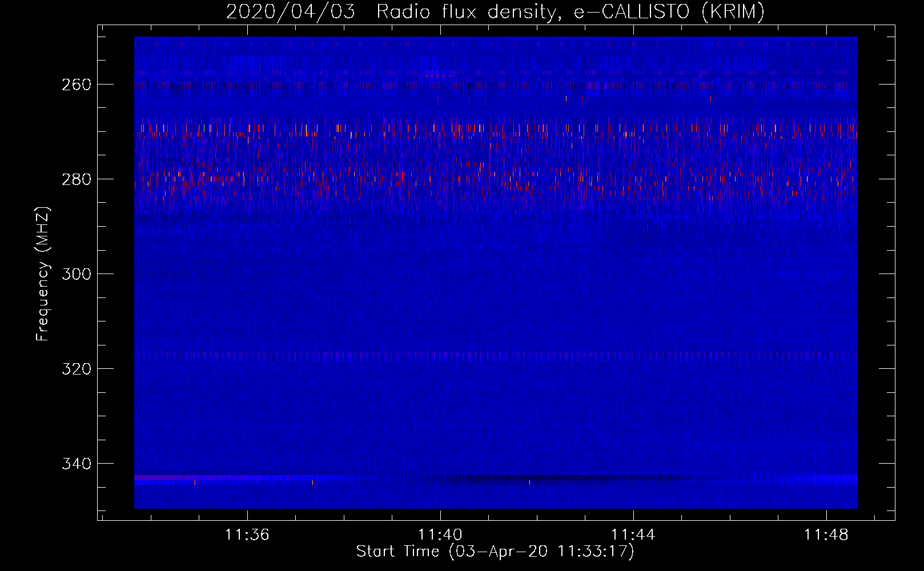Click the 11:36 time tick label
924x571 pixels.
tap(247, 534)
